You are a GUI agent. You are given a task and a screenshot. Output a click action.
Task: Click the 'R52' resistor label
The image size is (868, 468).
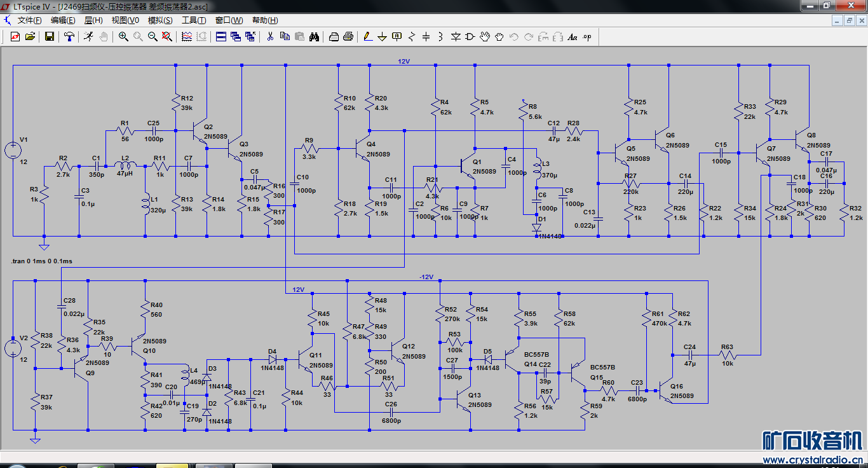tap(451, 310)
